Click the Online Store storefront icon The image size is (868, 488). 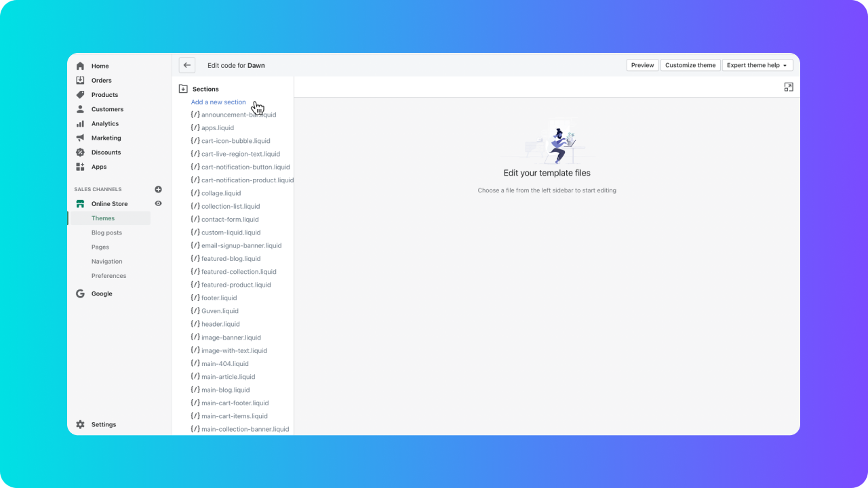click(80, 204)
